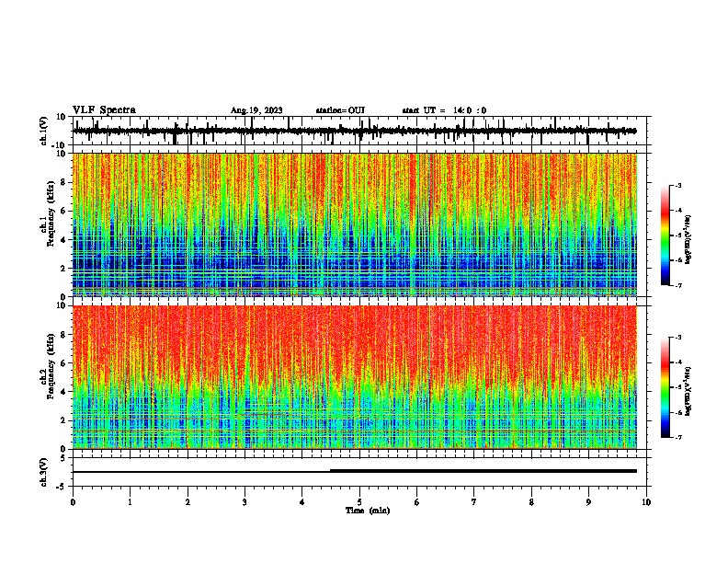Screen dimensions: 728x563
Task: Click the "-3" label on ch.1 colorbar
Action: point(678,186)
